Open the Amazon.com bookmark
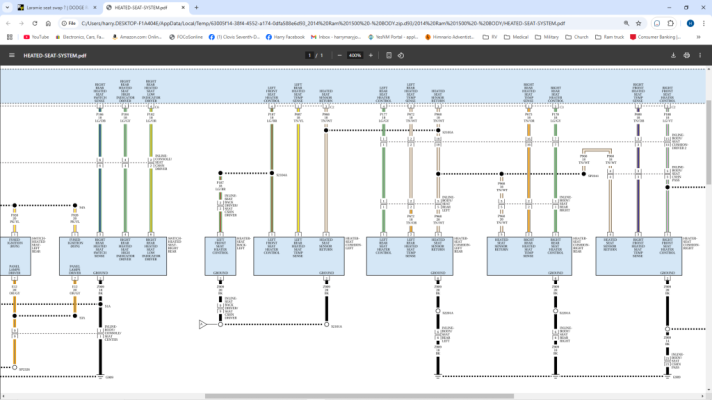This screenshot has height=400, width=712. 137,37
